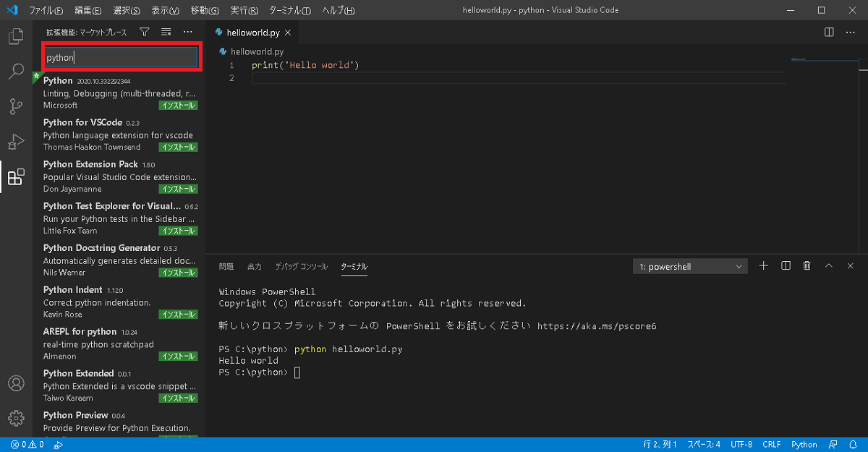Install the Microsoft Python extension
The width and height of the screenshot is (868, 452).
[179, 104]
